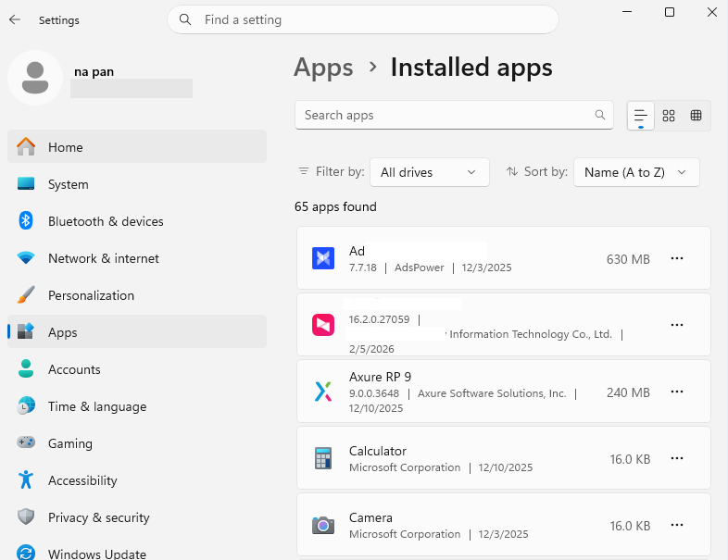Go to Gaming settings

pos(137,443)
